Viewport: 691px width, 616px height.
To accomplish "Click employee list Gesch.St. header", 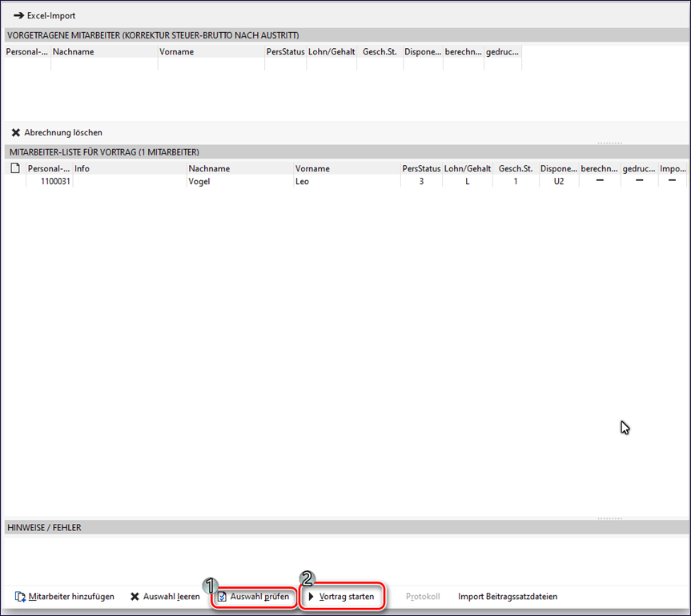I will (516, 168).
